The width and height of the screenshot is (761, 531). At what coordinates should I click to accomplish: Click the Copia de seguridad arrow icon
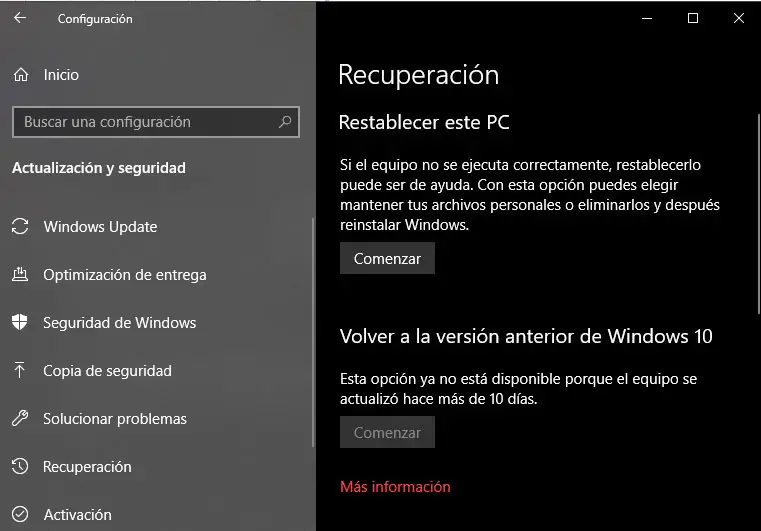(x=20, y=371)
